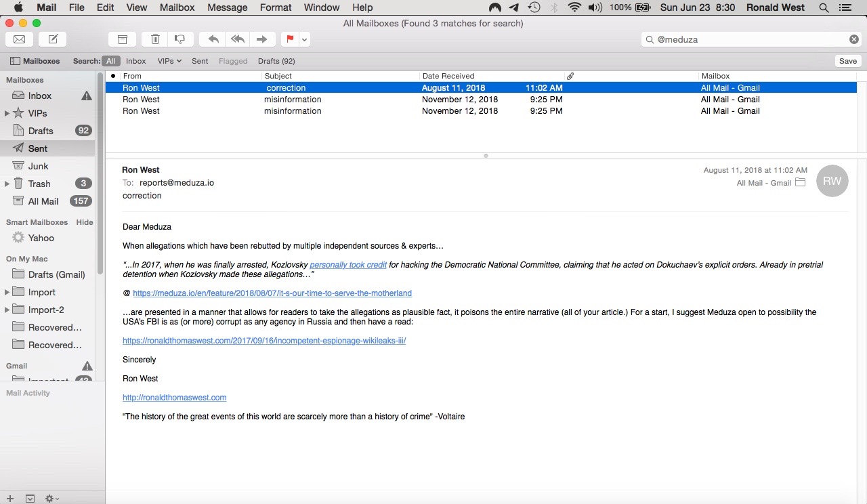867x504 pixels.
Task: Clear the @meduza search field
Action: click(x=854, y=39)
